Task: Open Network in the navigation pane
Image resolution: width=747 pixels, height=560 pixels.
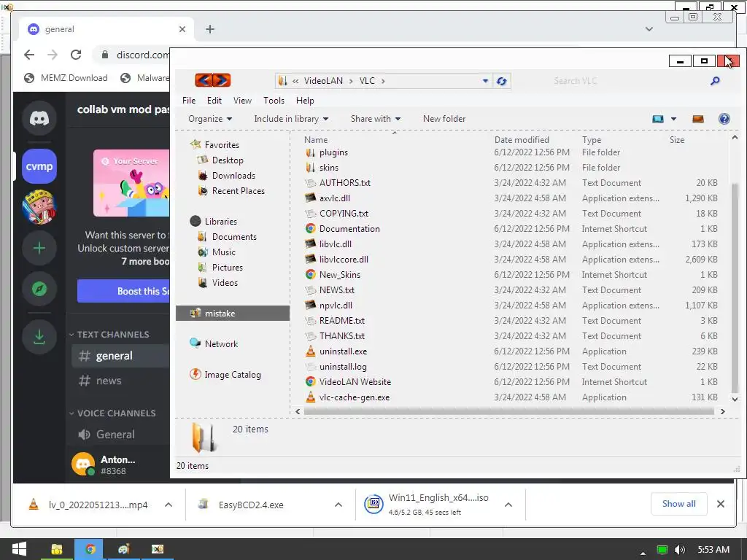Action: tap(221, 344)
